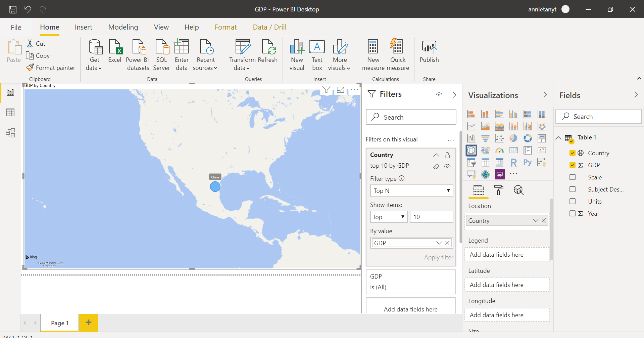Open the Show items Top dropdown
This screenshot has height=338, width=644.
389,217
